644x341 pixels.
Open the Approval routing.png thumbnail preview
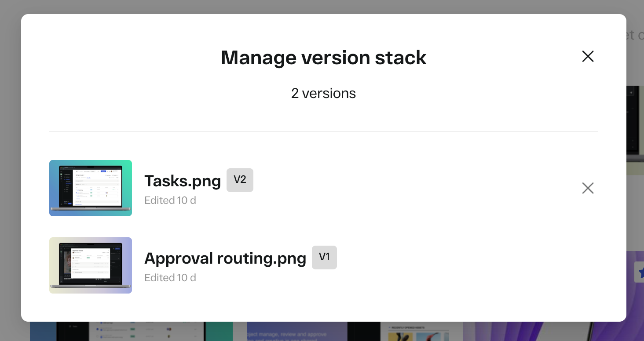(x=91, y=265)
